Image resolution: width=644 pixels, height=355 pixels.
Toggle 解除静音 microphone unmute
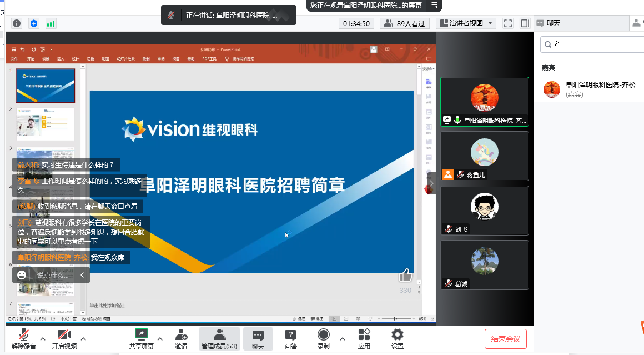coord(24,334)
